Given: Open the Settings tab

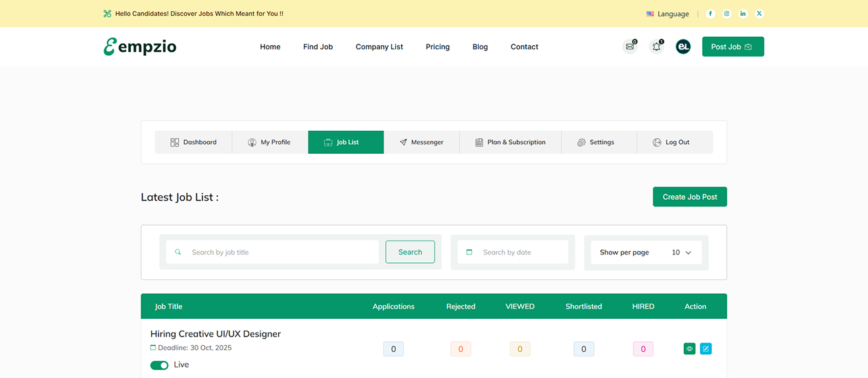Looking at the screenshot, I should click(599, 142).
